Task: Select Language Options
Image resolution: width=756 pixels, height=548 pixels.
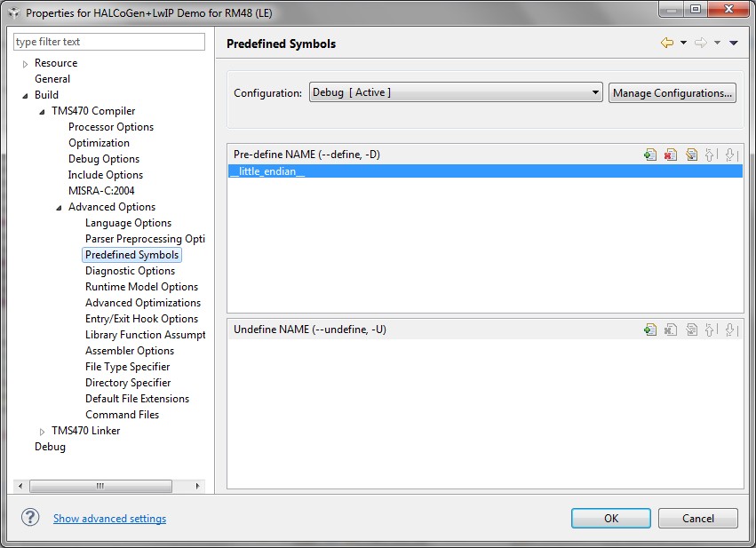Action: (x=128, y=223)
